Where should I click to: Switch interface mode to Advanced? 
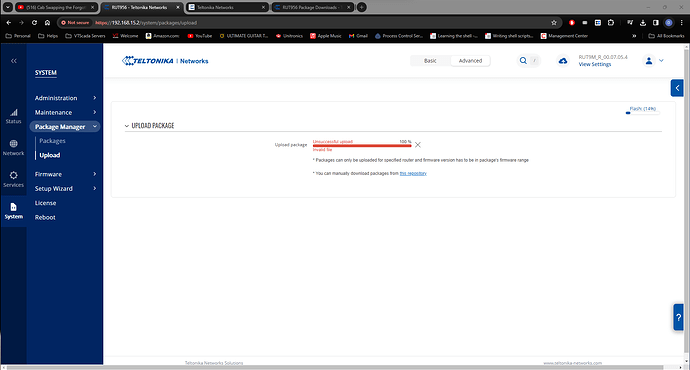[470, 61]
